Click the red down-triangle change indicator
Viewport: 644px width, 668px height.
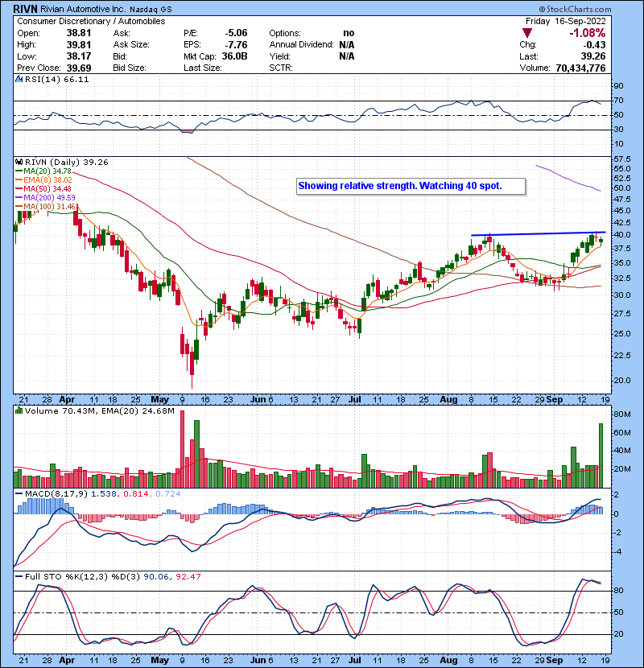click(x=527, y=33)
